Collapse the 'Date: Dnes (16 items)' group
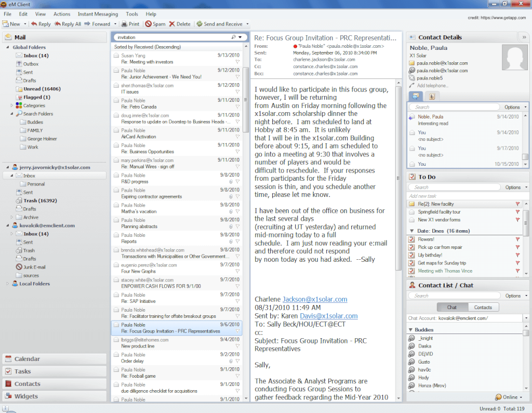The height and width of the screenshot is (413, 532). pos(411,231)
